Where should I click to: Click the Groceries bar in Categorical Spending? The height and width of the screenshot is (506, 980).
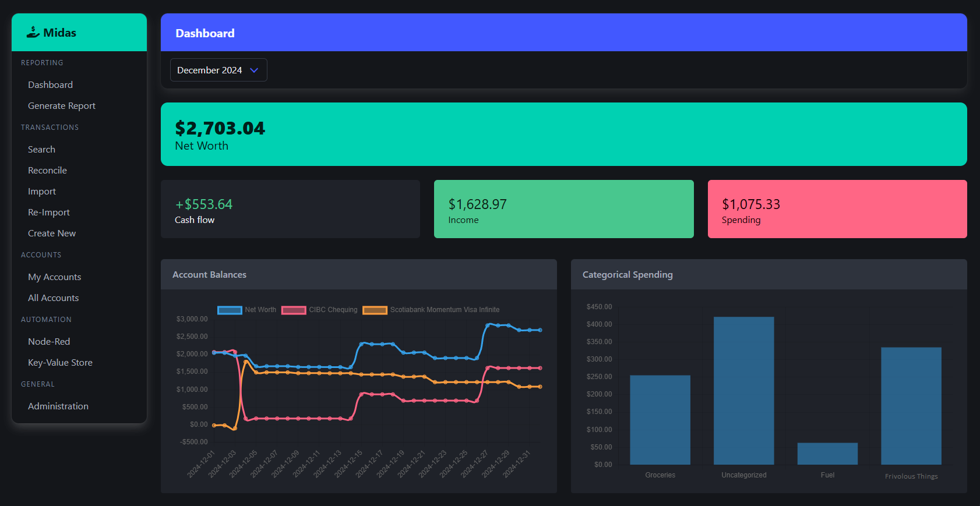tap(660, 420)
